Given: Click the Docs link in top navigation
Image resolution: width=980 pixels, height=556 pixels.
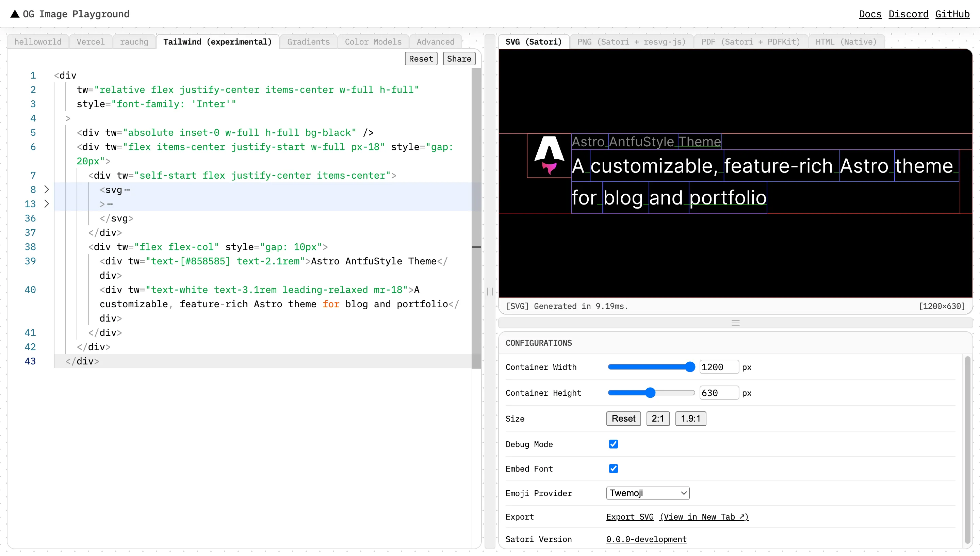Looking at the screenshot, I should pyautogui.click(x=870, y=14).
